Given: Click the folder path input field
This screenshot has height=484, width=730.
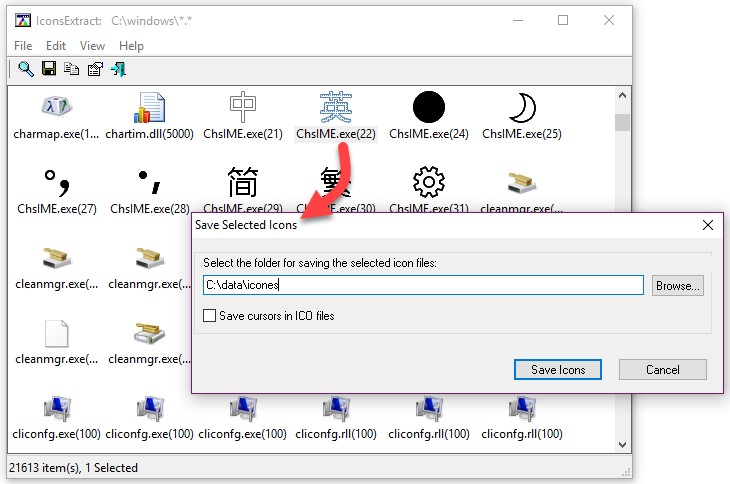Looking at the screenshot, I should 423,285.
